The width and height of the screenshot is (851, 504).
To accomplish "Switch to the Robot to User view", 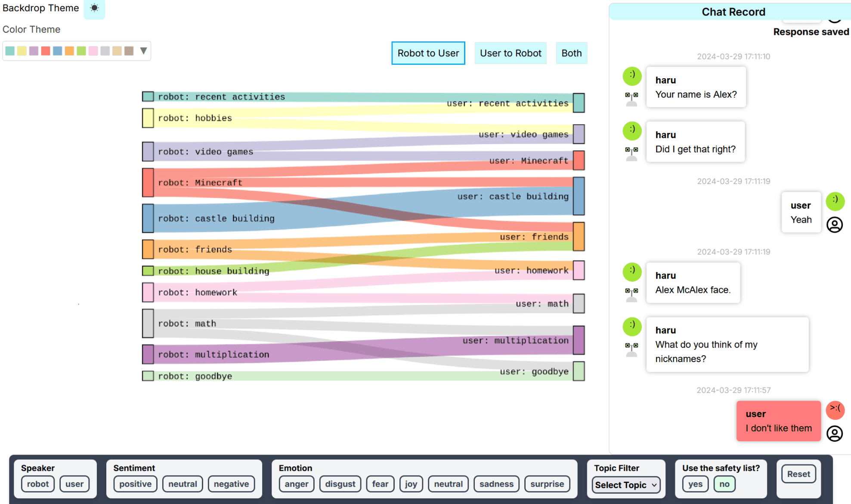I will coord(428,53).
